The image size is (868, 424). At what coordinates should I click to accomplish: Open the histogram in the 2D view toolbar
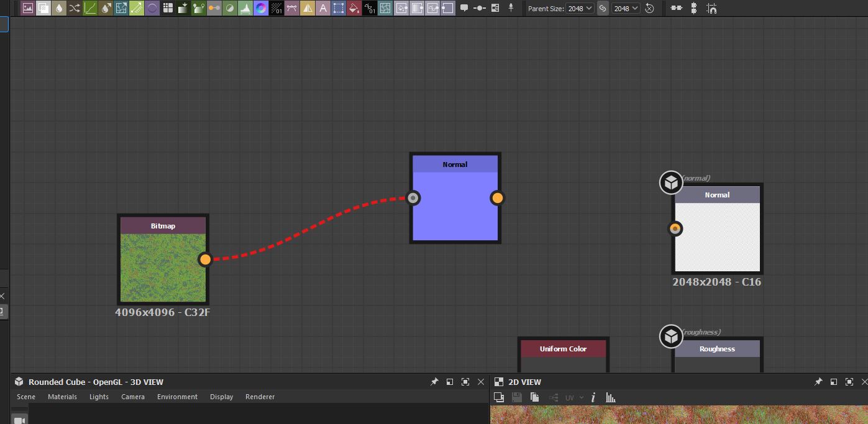(611, 397)
